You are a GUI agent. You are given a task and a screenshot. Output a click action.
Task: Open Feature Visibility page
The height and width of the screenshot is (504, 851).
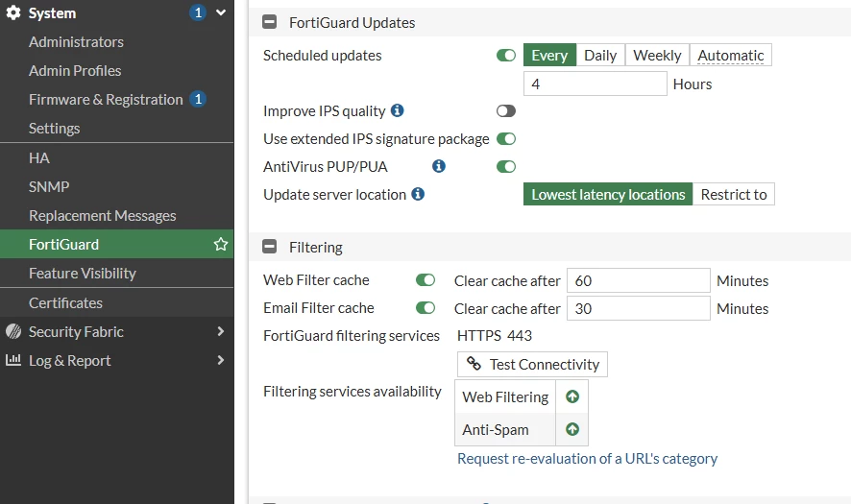click(x=83, y=273)
